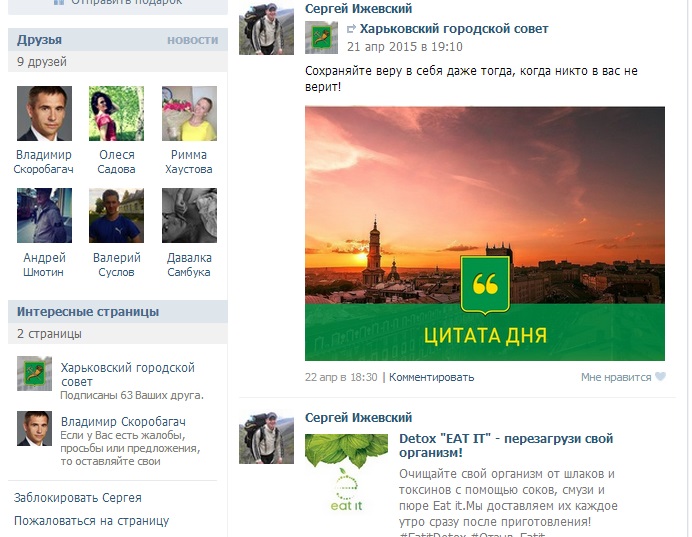This screenshot has width=692, height=537.
Task: Open the eat it green leaf thumbnail
Action: 346,473
